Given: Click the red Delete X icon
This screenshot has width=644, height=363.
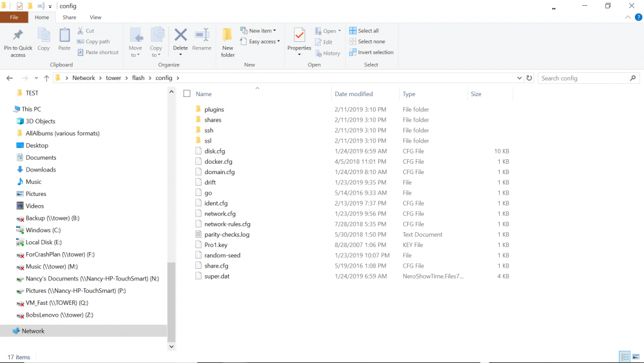Looking at the screenshot, I should pos(180,35).
